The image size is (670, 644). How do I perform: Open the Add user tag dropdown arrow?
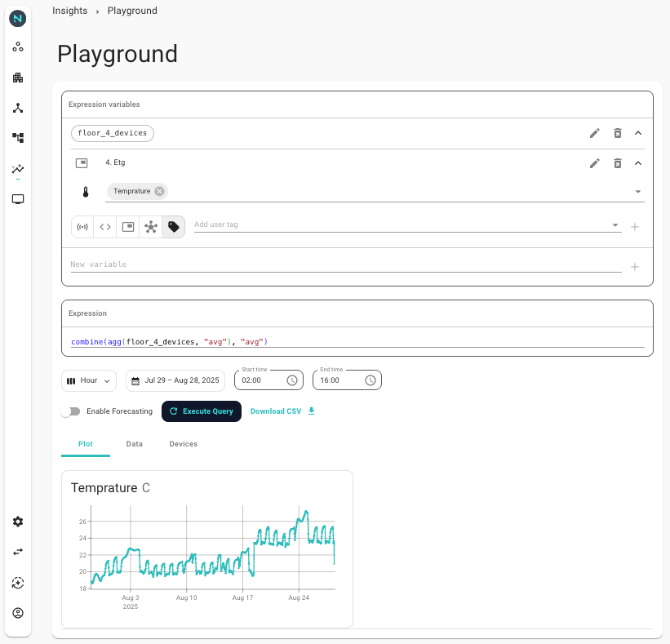(x=615, y=224)
